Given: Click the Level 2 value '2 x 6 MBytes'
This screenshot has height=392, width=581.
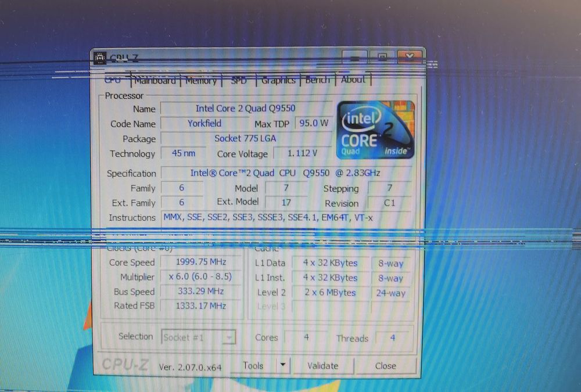Looking at the screenshot, I should coord(330,293).
